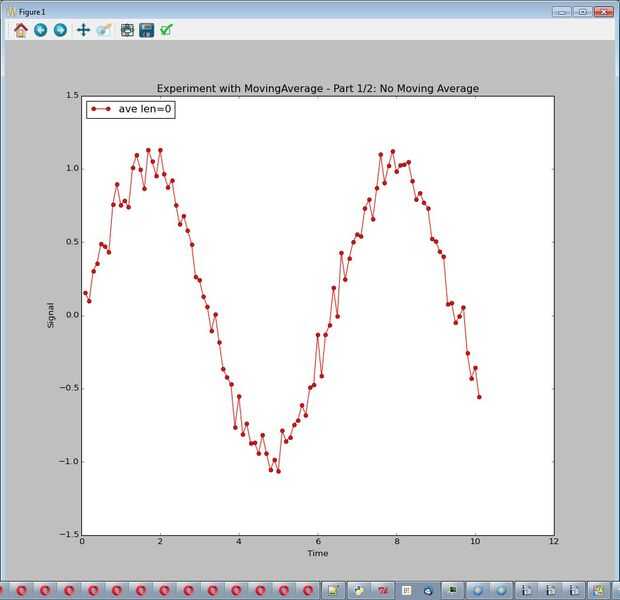Click the x-axis tick label 6
The image size is (620, 600).
click(318, 541)
